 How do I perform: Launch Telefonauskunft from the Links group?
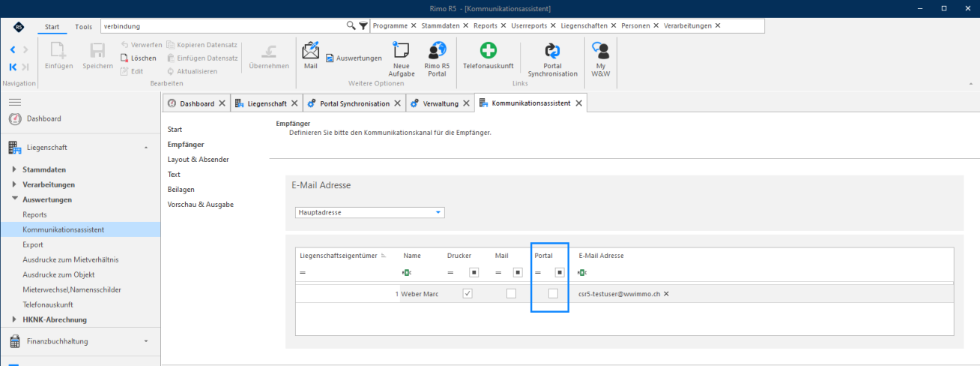pyautogui.click(x=488, y=55)
